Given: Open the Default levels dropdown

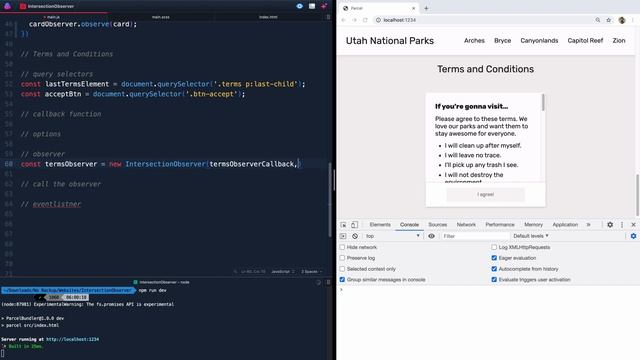Looking at the screenshot, I should point(531,236).
